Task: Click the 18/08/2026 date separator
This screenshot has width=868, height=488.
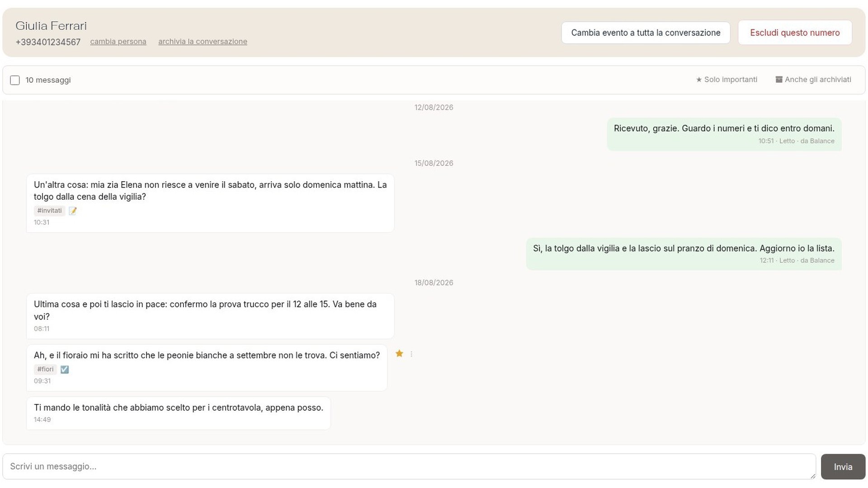Action: click(x=434, y=283)
